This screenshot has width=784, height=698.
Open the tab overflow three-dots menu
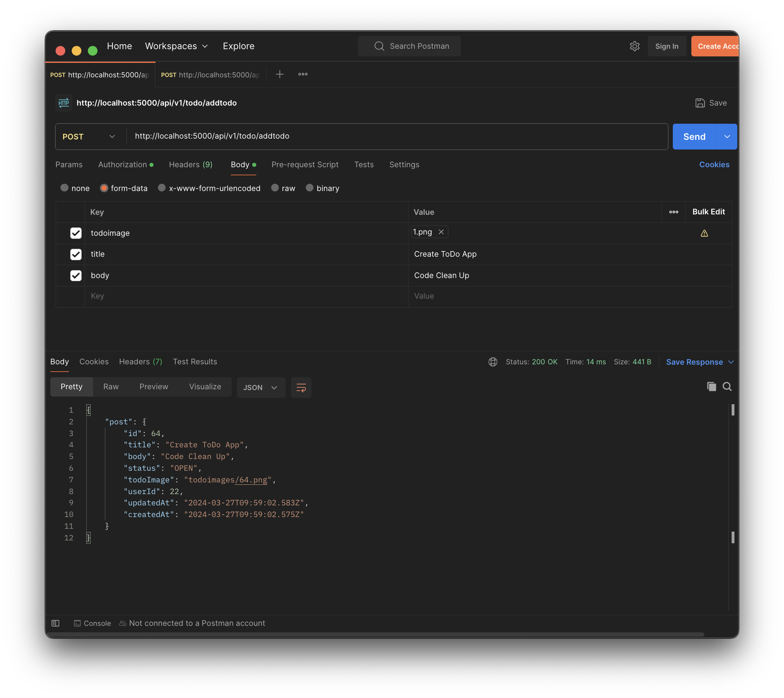303,74
